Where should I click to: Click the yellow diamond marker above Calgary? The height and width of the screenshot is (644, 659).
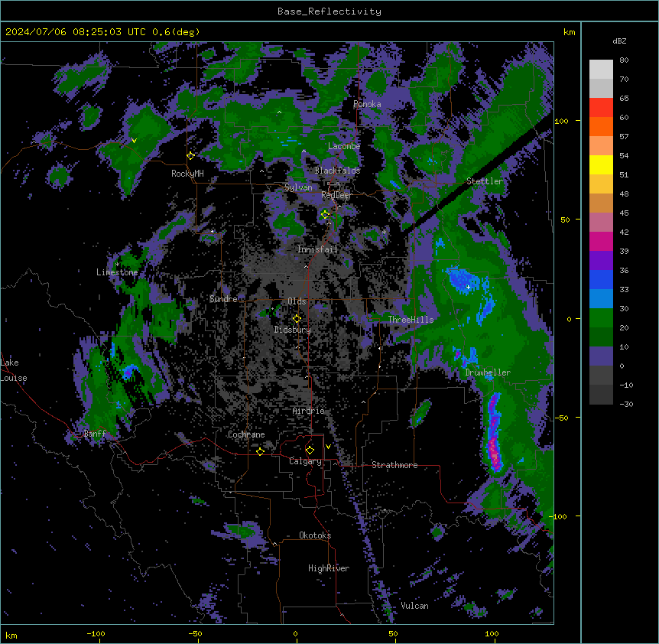(310, 450)
